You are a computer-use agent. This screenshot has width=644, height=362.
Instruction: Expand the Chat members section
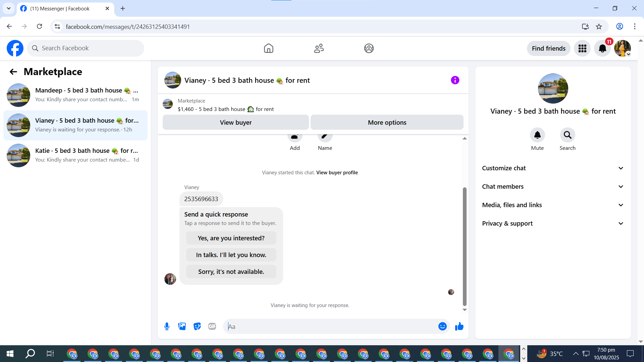point(553,187)
